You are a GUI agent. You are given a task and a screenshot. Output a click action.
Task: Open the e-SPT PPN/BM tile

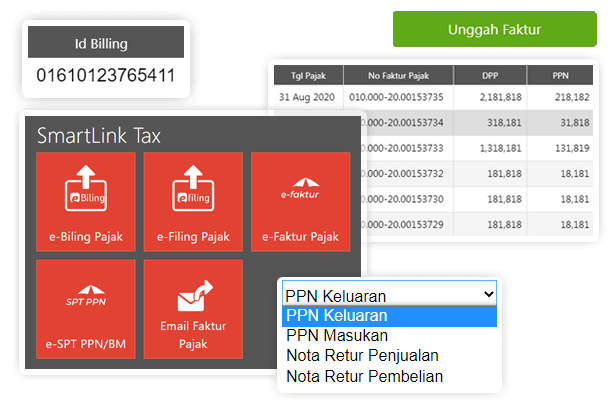[x=85, y=308]
